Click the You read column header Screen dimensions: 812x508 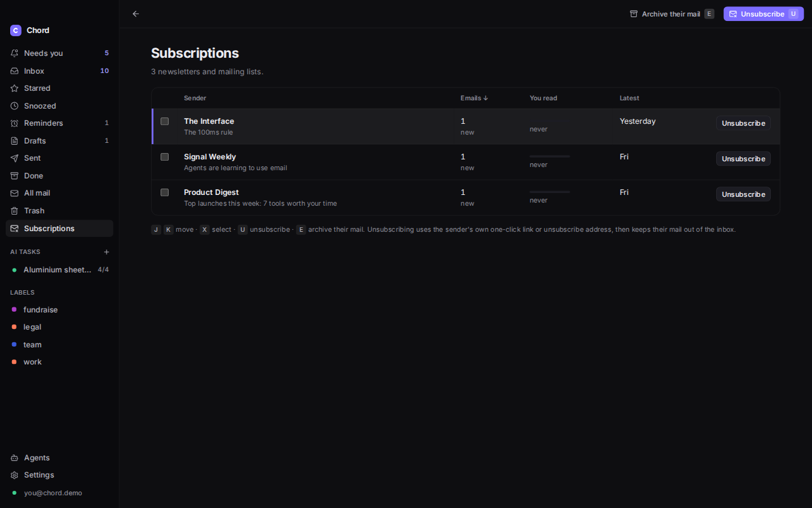(x=544, y=98)
